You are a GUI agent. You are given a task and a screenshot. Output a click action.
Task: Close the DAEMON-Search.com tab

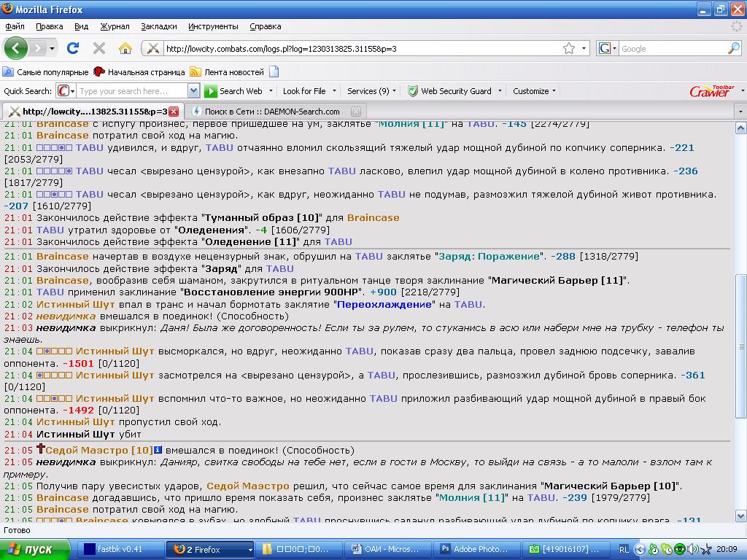point(355,112)
